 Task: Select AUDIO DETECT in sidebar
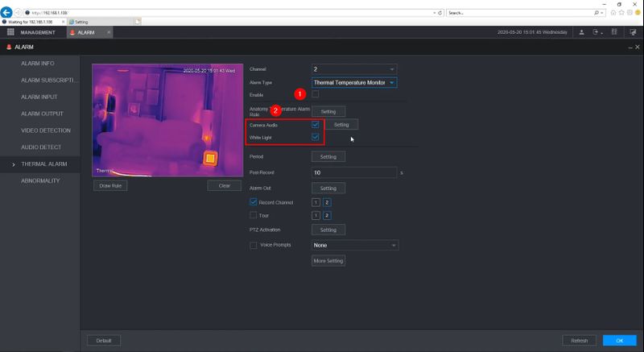tap(41, 147)
